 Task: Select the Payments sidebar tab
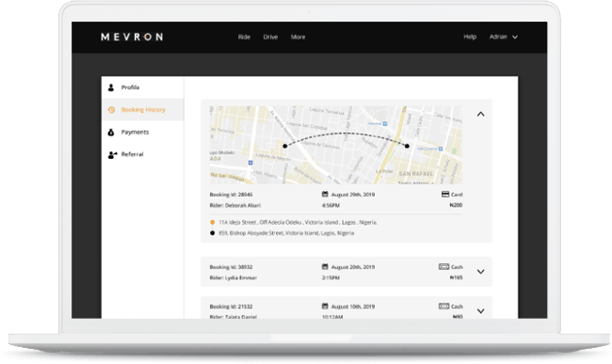click(x=143, y=132)
